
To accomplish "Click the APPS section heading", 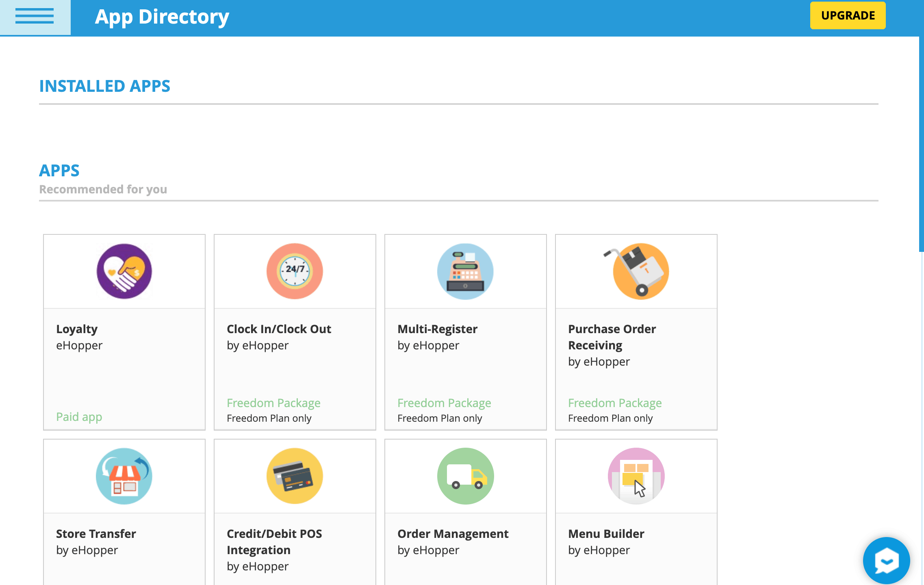I will tap(59, 171).
